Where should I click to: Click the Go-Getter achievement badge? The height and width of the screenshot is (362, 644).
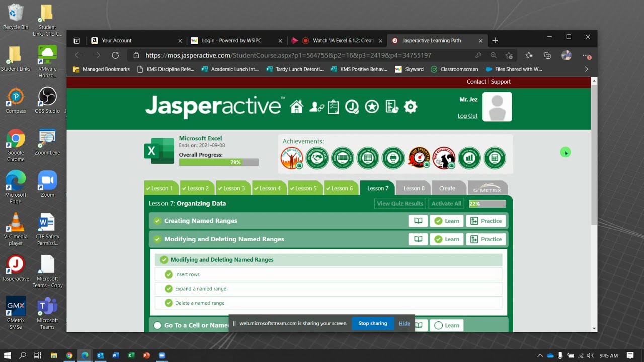(292, 158)
